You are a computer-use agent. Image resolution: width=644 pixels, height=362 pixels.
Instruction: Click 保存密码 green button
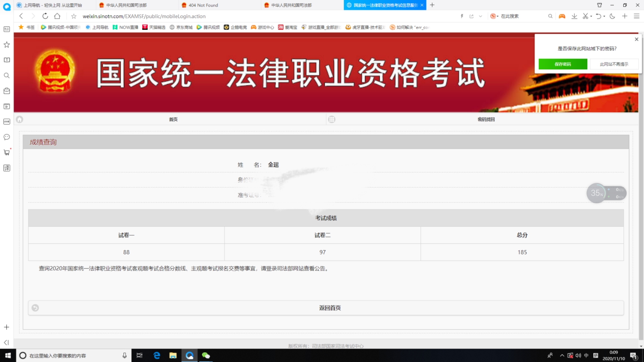[563, 64]
